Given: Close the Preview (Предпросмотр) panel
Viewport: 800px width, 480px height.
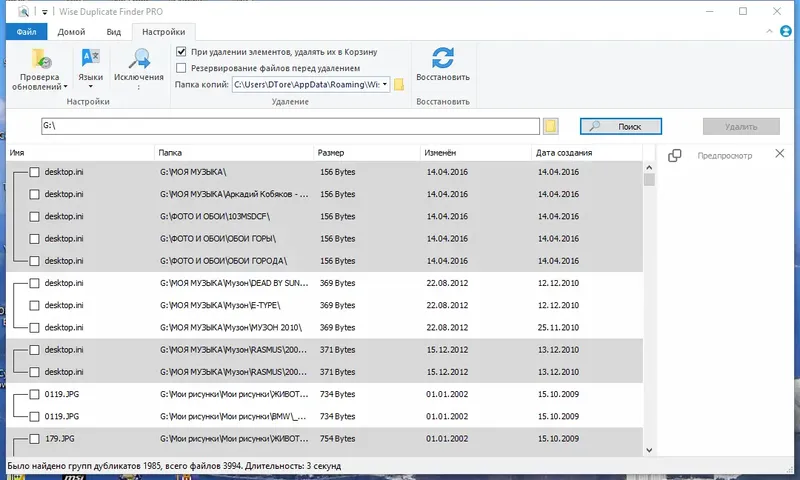Looking at the screenshot, I should click(x=780, y=154).
